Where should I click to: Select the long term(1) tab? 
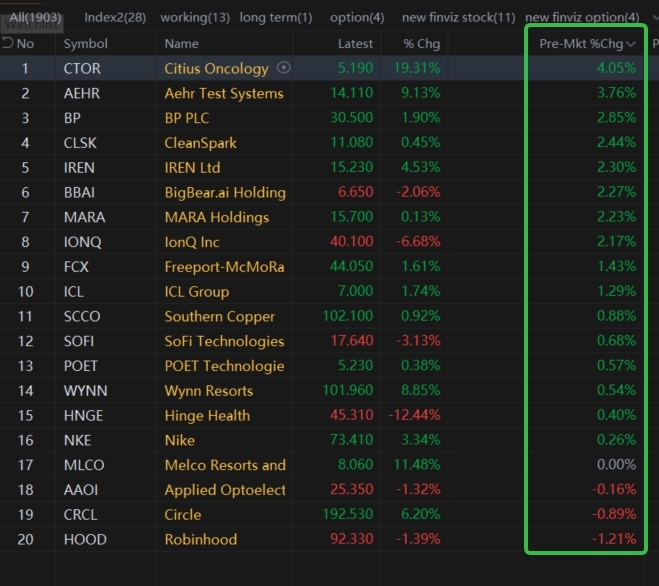276,17
